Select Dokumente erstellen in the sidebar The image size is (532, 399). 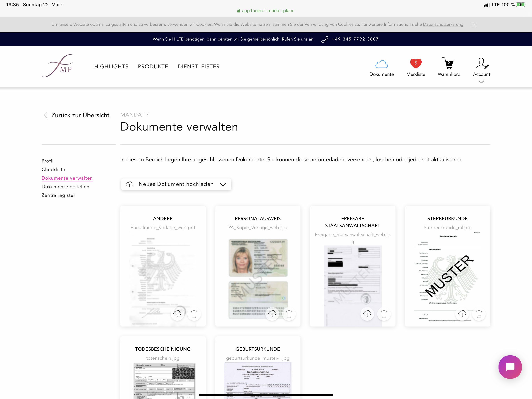click(65, 186)
